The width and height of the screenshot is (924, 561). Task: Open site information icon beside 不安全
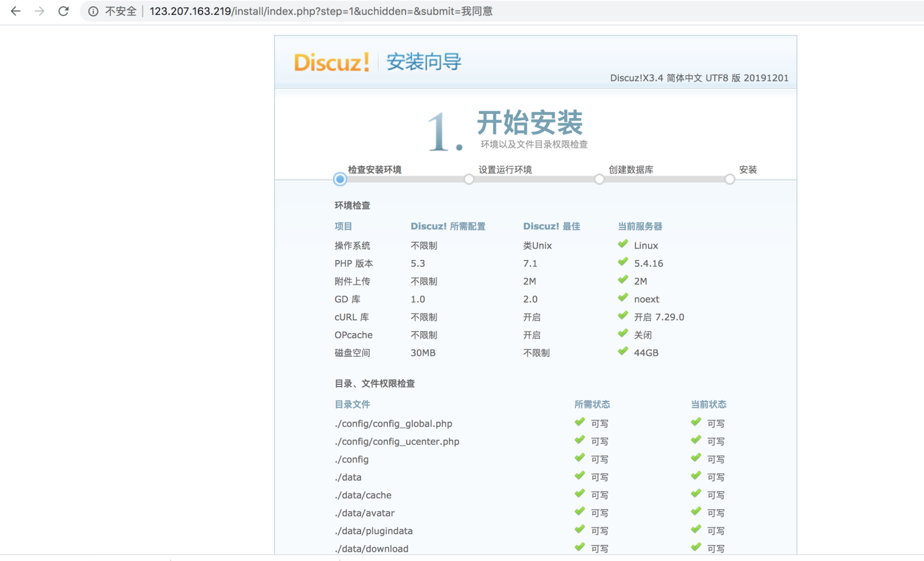tap(93, 11)
